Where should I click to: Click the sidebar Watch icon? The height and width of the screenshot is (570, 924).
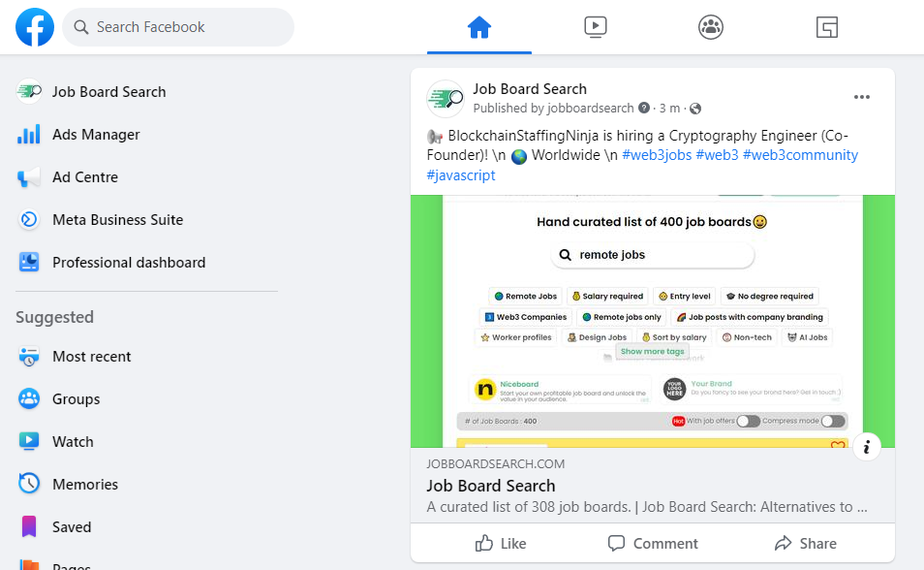[29, 441]
